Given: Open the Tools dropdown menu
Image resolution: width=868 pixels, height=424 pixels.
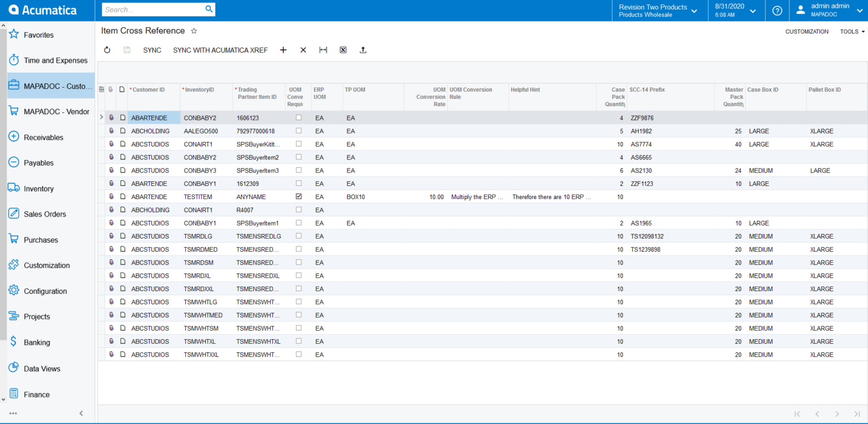Looking at the screenshot, I should click(852, 32).
